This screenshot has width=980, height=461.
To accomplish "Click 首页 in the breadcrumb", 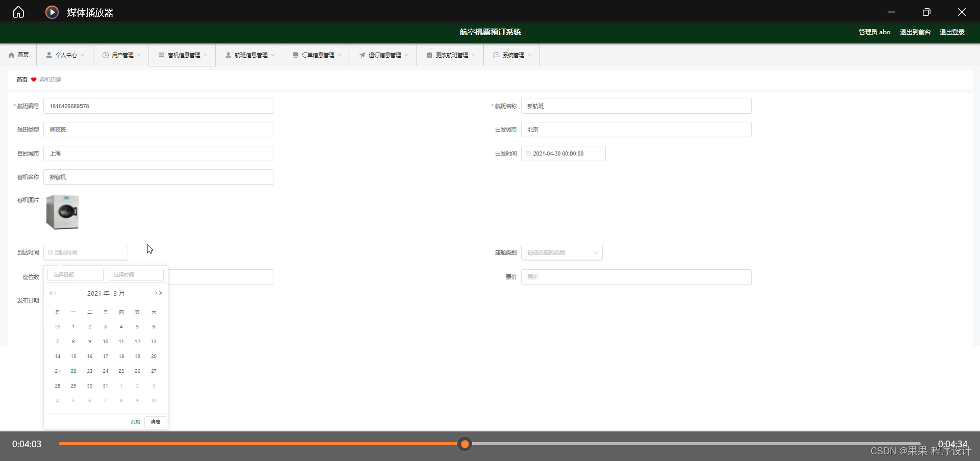I will (x=22, y=80).
